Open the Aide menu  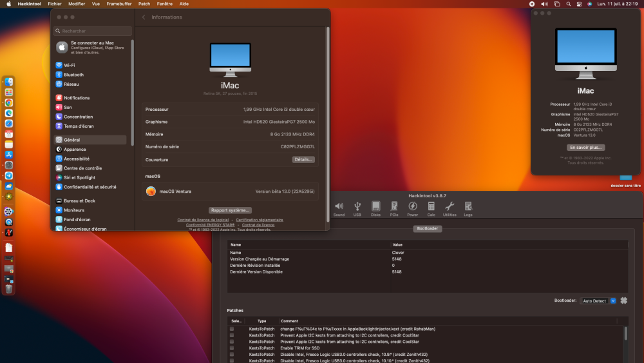[184, 4]
